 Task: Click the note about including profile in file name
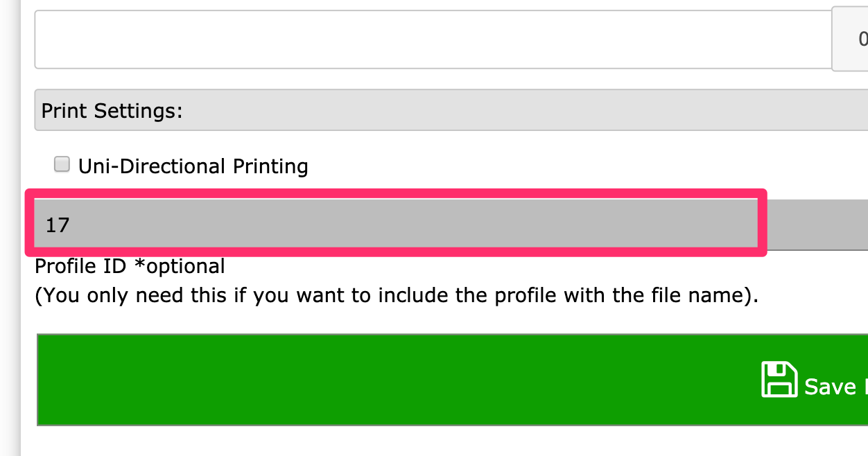coord(397,296)
